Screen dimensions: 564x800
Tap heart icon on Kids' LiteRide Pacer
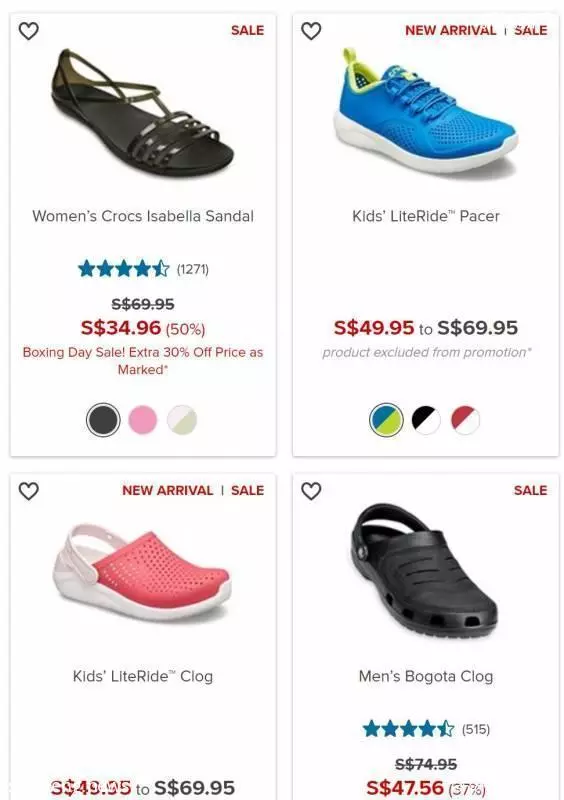tap(311, 31)
